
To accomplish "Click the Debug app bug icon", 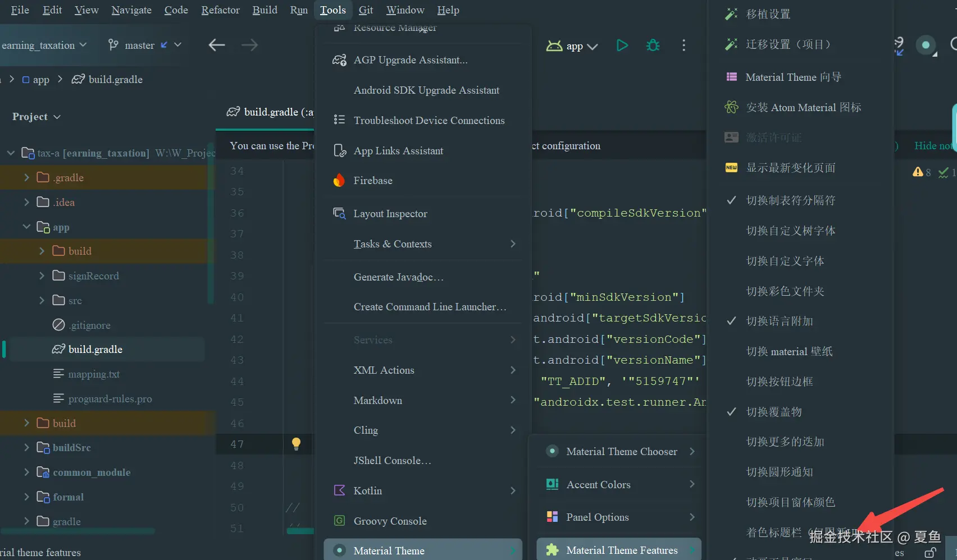I will [x=653, y=45].
